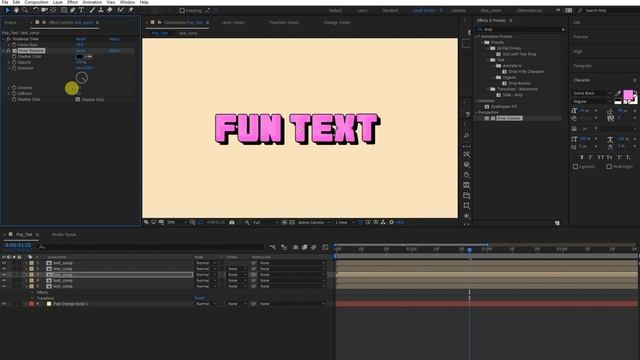Image resolution: width=640 pixels, height=360 pixels.
Task: Clear the Effects & Presets search field
Action: [563, 29]
